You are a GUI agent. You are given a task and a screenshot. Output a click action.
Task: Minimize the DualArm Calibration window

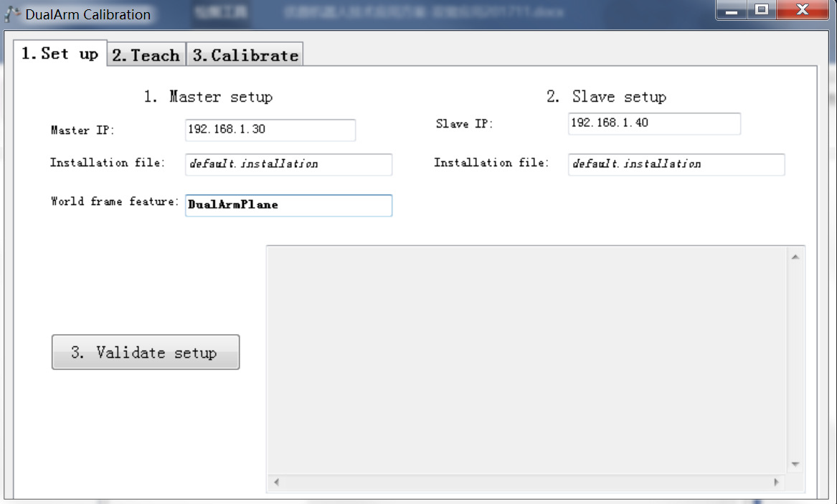point(732,10)
